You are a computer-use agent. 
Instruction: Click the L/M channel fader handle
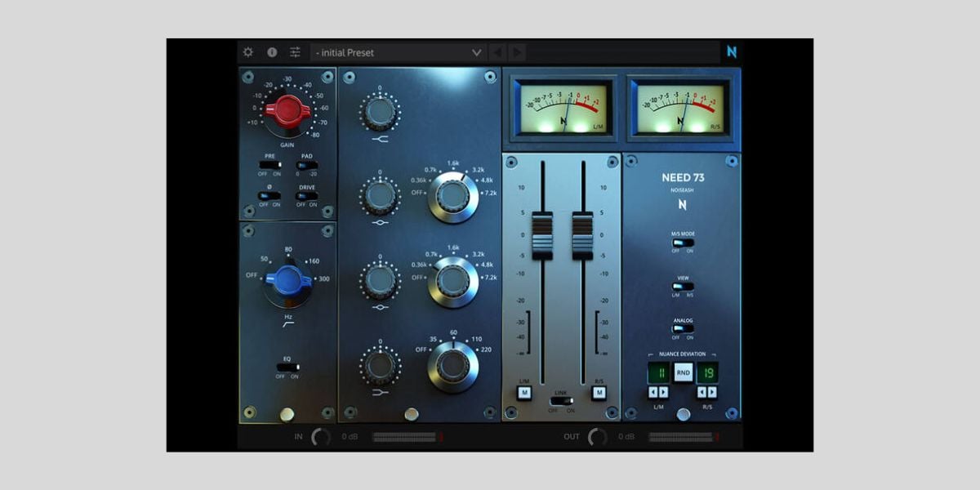point(542,236)
